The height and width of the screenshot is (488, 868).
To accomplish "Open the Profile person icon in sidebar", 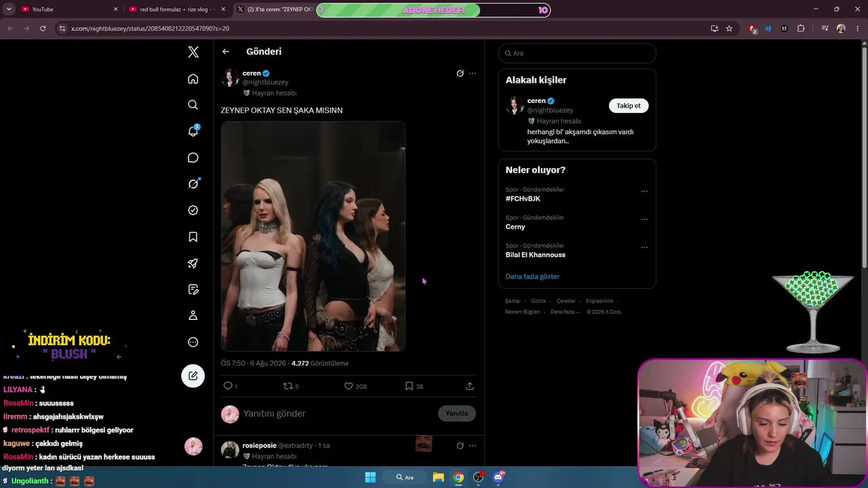I will click(x=193, y=315).
